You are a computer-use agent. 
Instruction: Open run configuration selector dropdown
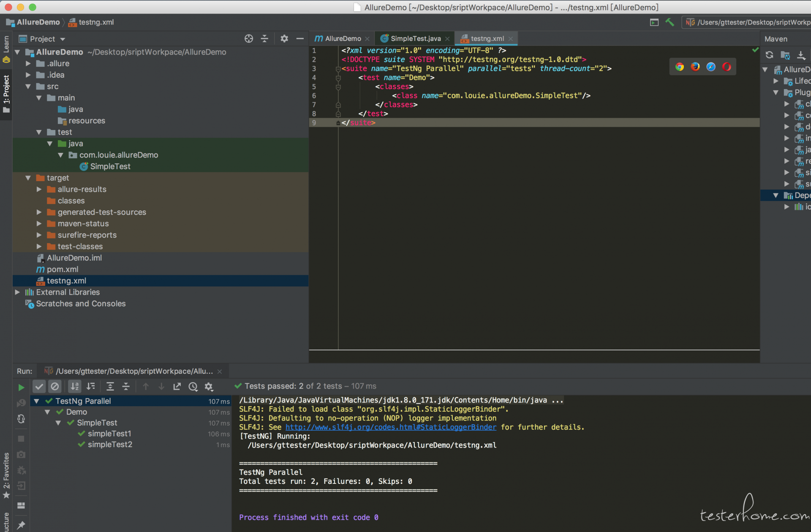point(746,22)
